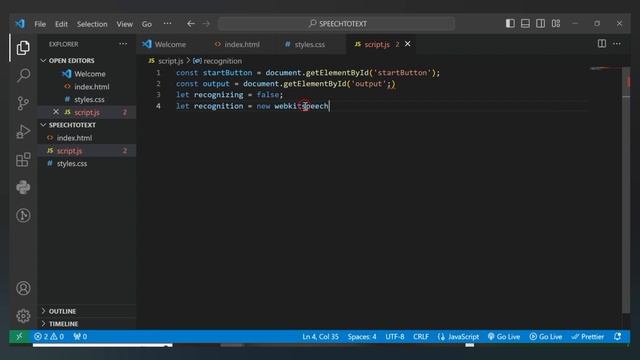The image size is (640, 360).
Task: Open the Extensions view
Action: (x=23, y=160)
